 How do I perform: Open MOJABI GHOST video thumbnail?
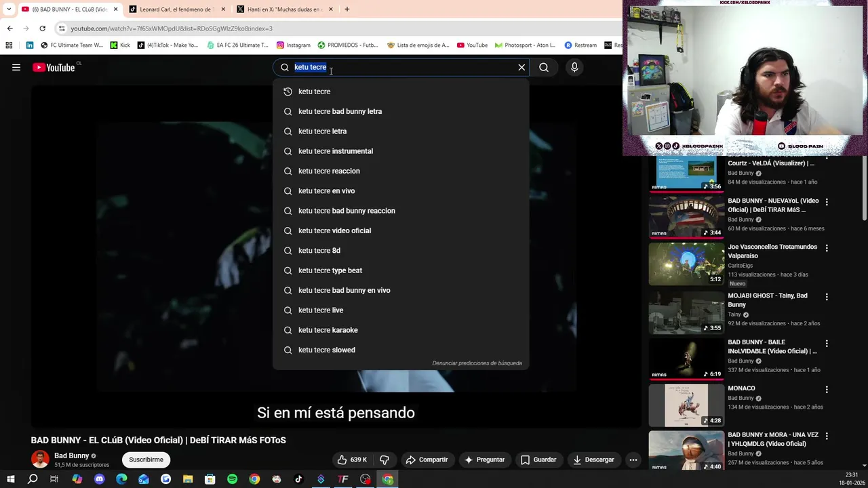686,312
